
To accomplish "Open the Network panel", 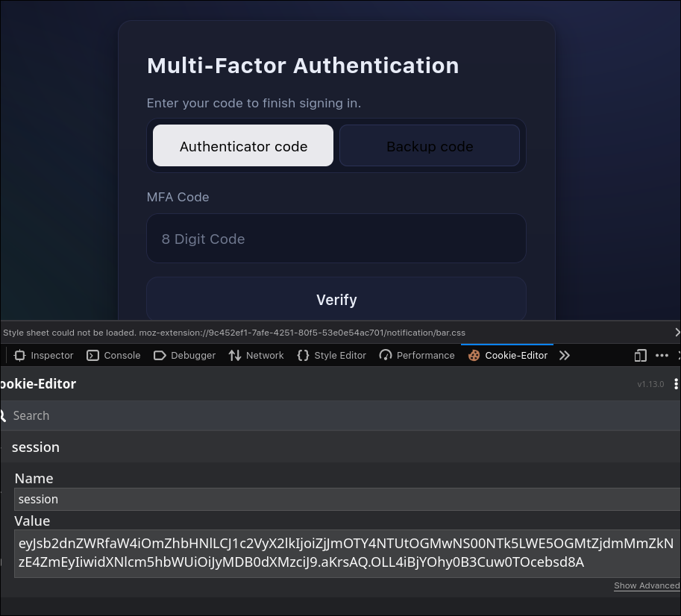I will pos(256,356).
